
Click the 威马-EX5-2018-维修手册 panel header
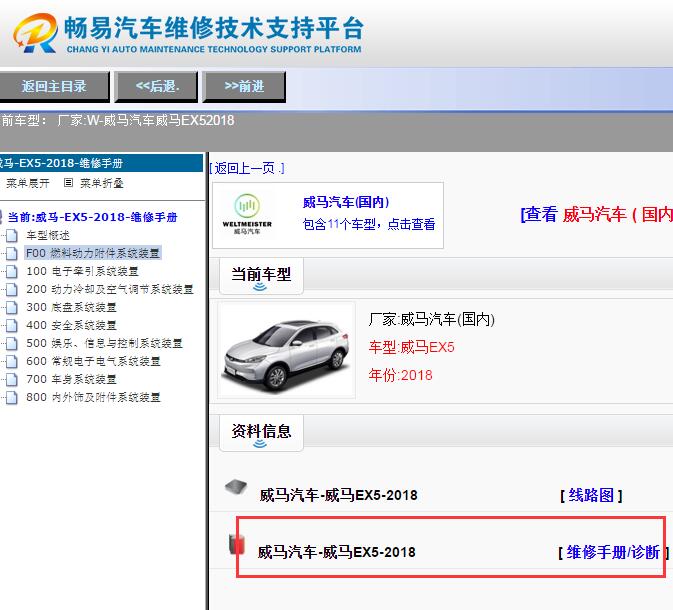point(101,163)
